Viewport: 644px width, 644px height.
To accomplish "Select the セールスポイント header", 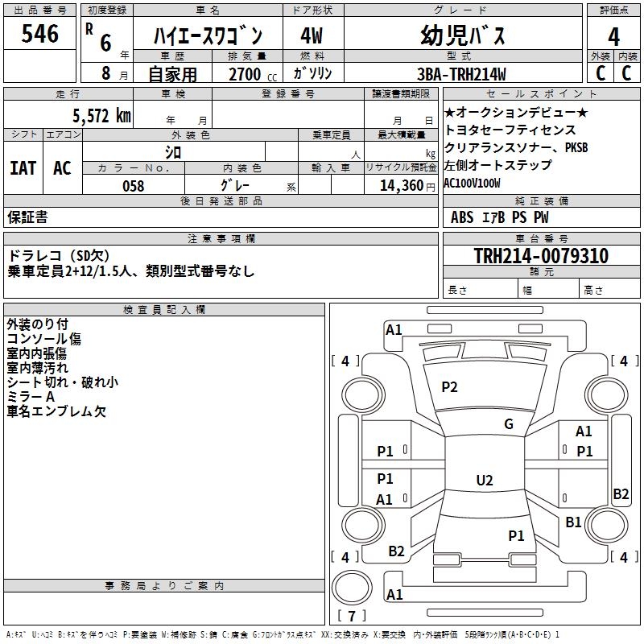I will [541, 93].
